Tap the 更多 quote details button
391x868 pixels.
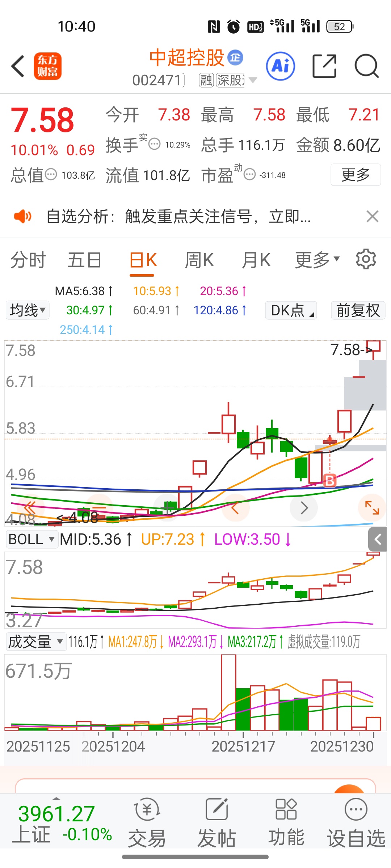pos(356,175)
